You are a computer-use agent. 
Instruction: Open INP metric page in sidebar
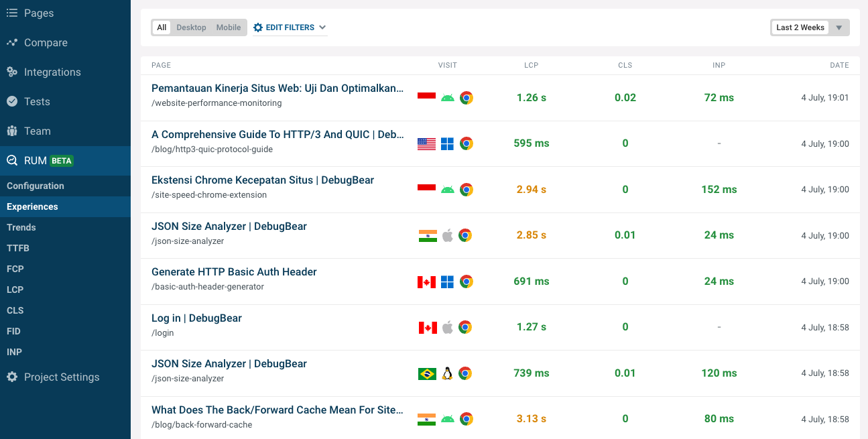65,352
